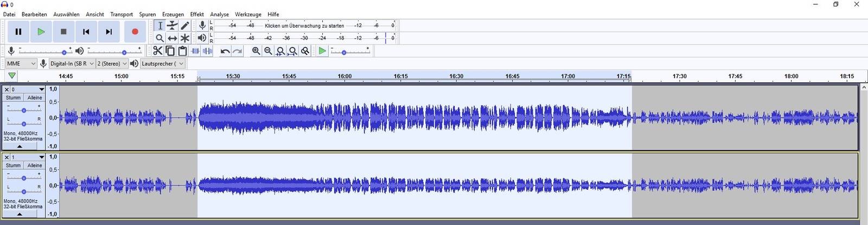The image size is (868, 225).
Task: Open the track 0 name dropdown menu
Action: pos(28,89)
